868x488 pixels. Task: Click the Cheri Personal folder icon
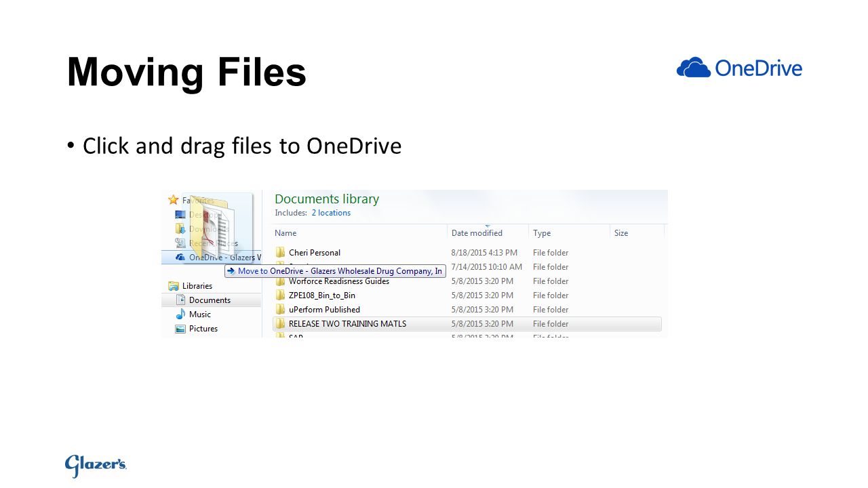[x=280, y=252]
